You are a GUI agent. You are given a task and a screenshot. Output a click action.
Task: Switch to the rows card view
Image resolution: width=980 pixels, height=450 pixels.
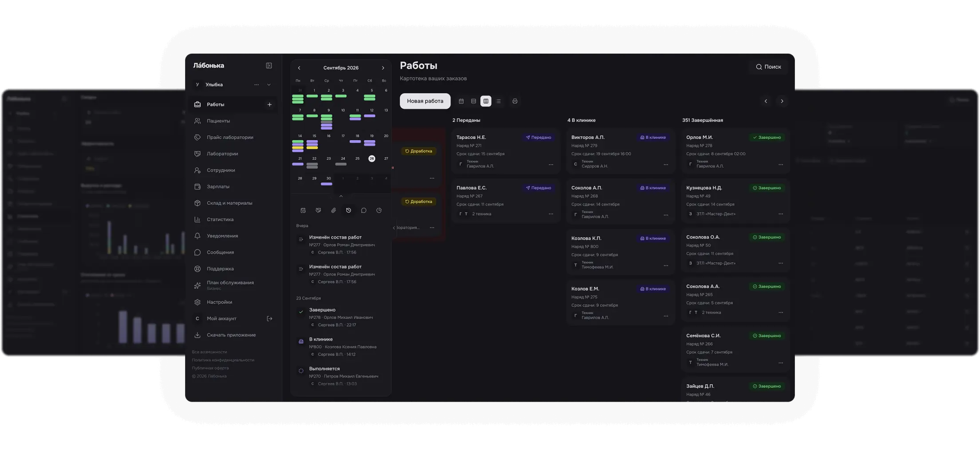click(474, 101)
